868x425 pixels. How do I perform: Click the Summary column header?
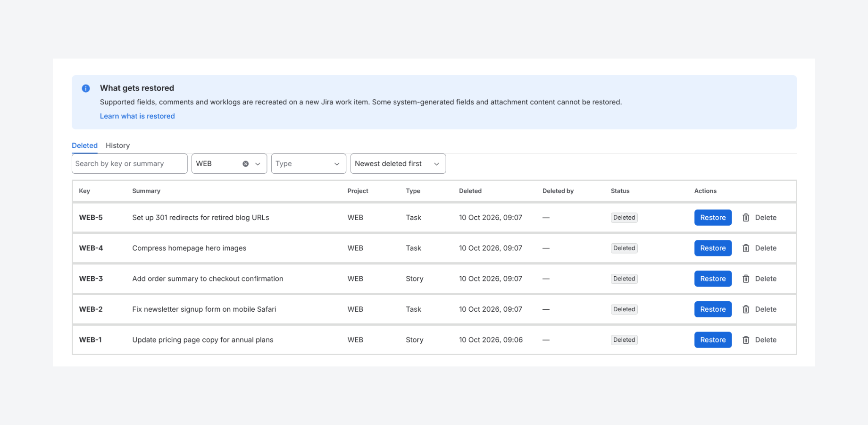pos(146,191)
